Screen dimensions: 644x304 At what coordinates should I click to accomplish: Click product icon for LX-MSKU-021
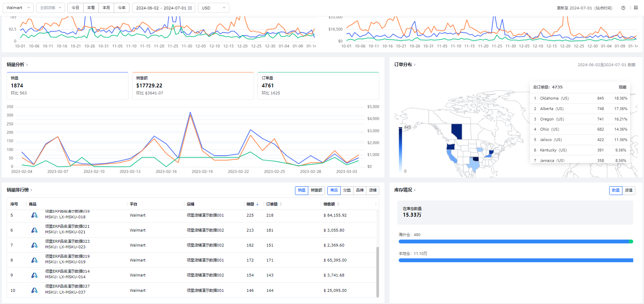point(34,230)
